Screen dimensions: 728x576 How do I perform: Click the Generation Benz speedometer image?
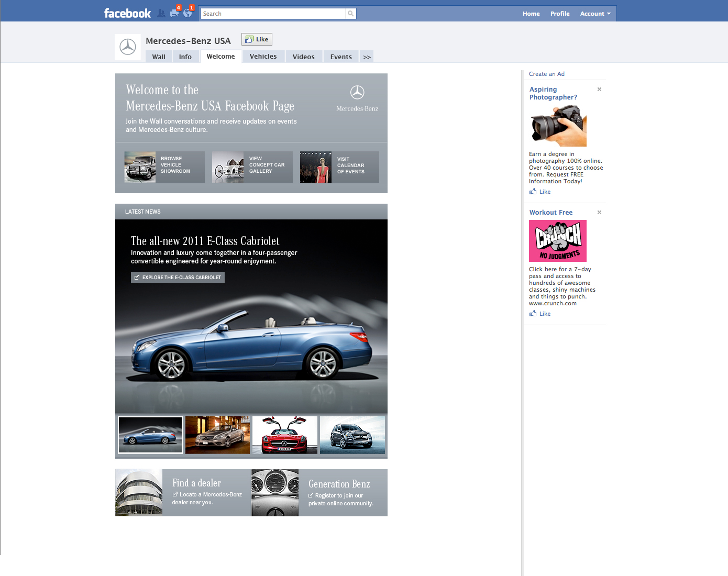point(275,493)
